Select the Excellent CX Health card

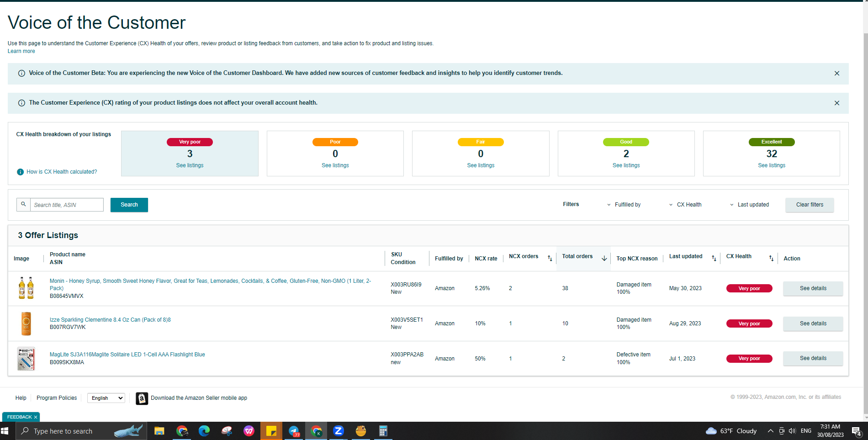coord(772,154)
